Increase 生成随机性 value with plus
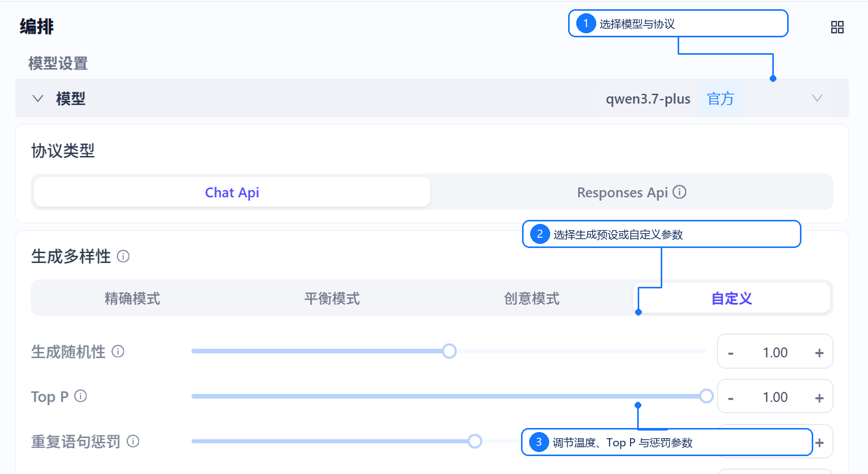Viewport: 868px width, 474px height. [x=819, y=353]
